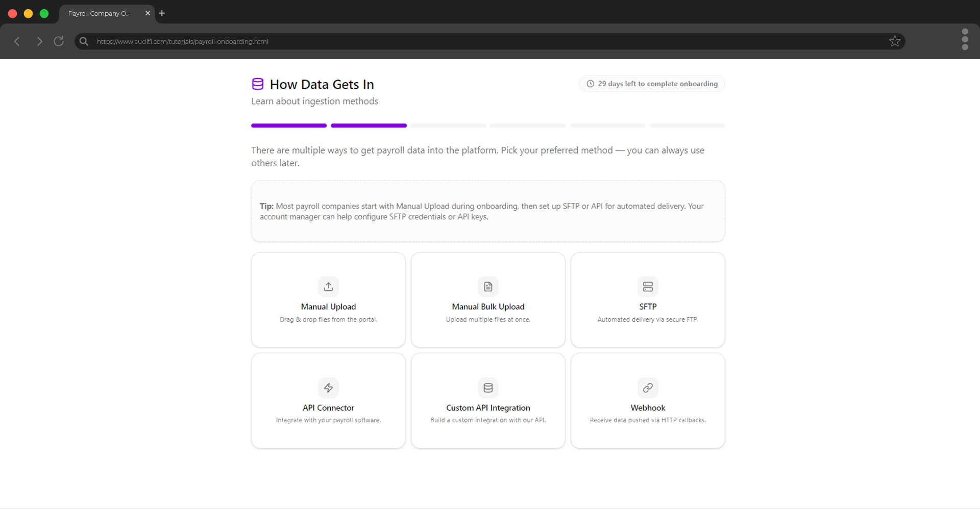Select the SFTP card title
This screenshot has width=980, height=510.
[648, 307]
